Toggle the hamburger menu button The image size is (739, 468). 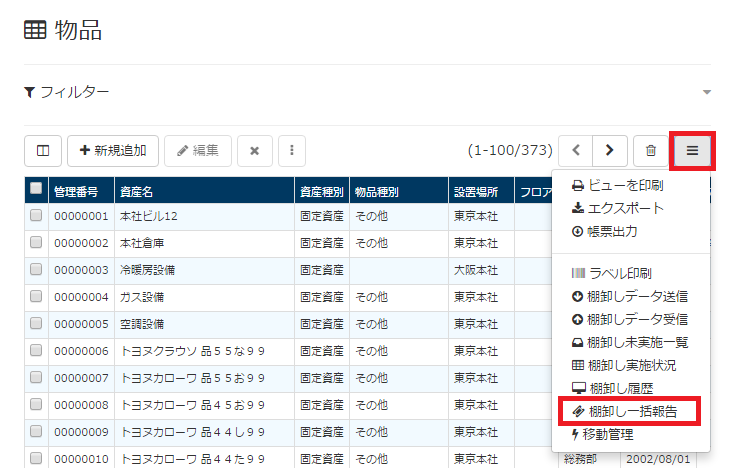pyautogui.click(x=692, y=151)
